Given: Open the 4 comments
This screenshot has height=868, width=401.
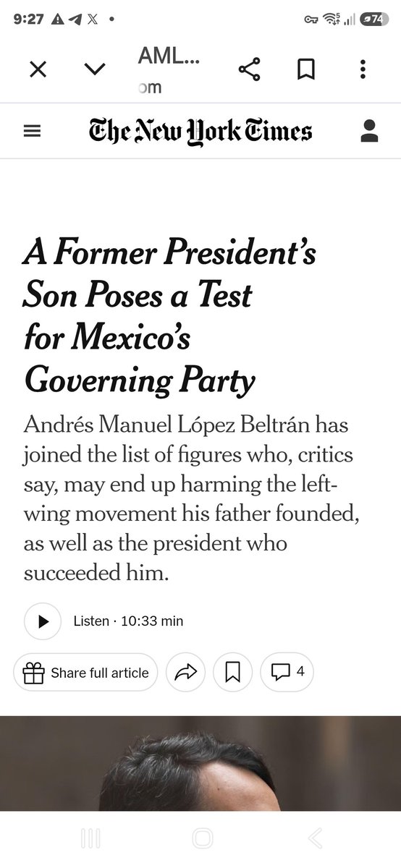Looking at the screenshot, I should coord(287,673).
